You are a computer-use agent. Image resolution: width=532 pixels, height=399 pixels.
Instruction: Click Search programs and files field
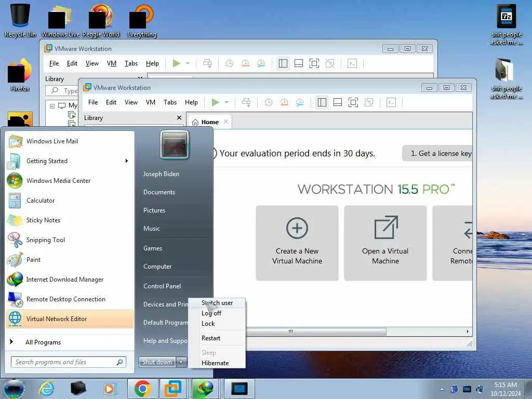[69, 362]
